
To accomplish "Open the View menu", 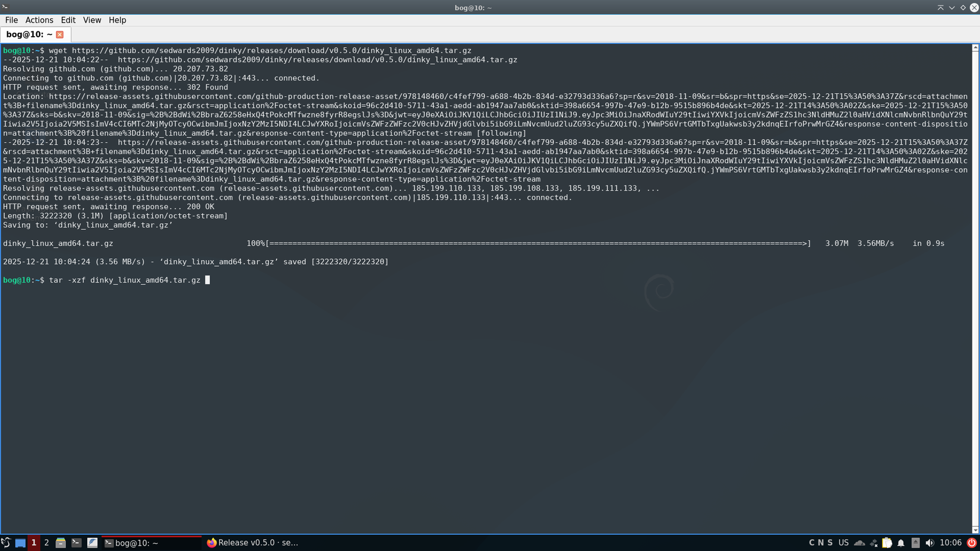I will (x=92, y=20).
